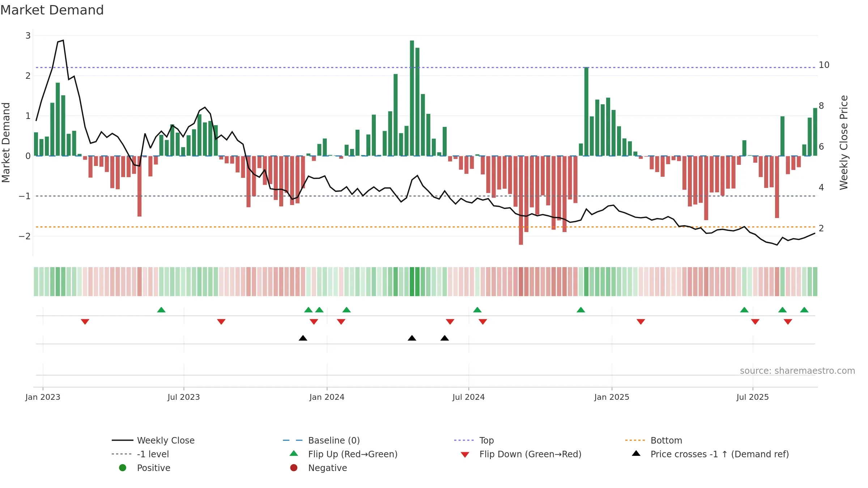Click the Flip Down (Green→Red) legend label
This screenshot has height=488, width=868.
tap(530, 454)
